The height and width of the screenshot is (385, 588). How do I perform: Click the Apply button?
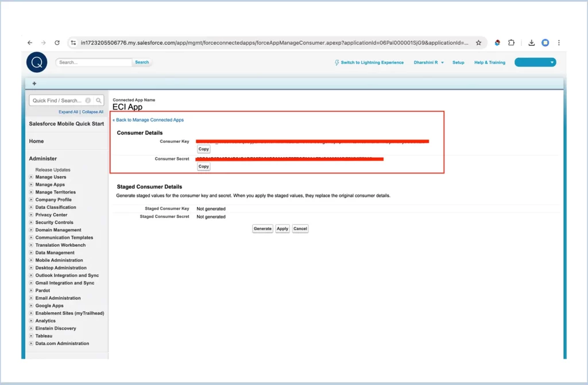(283, 229)
